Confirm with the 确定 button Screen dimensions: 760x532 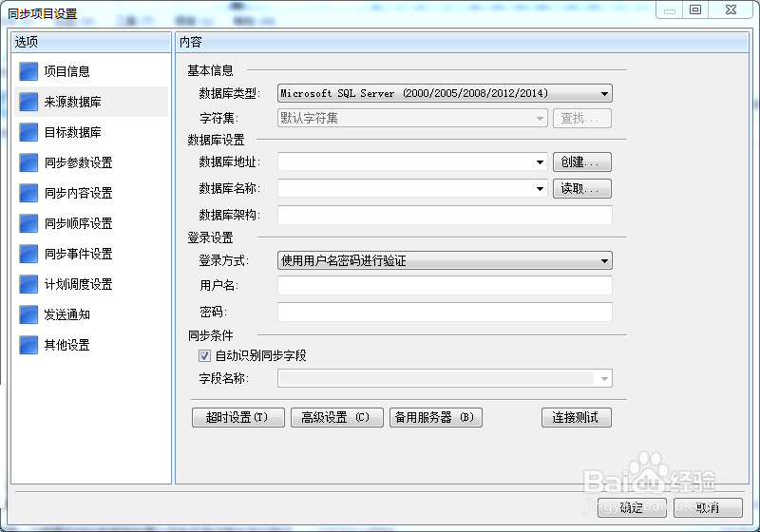pos(632,507)
